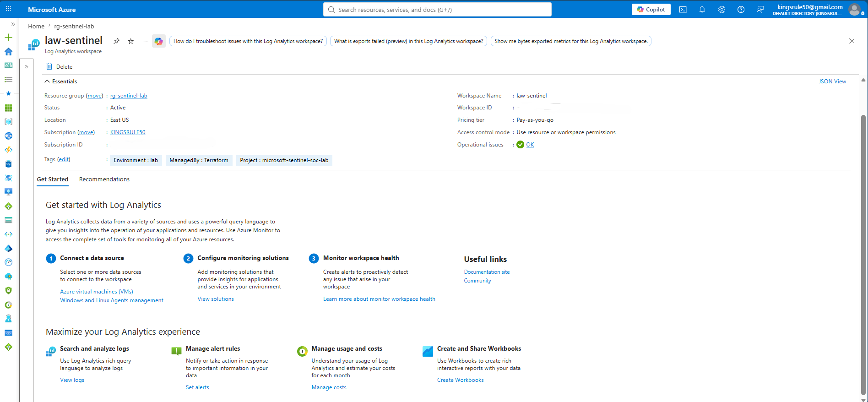Screen dimensions: 868x402
Task: Mark law-sentinel as favorite star
Action: pyautogui.click(x=131, y=41)
